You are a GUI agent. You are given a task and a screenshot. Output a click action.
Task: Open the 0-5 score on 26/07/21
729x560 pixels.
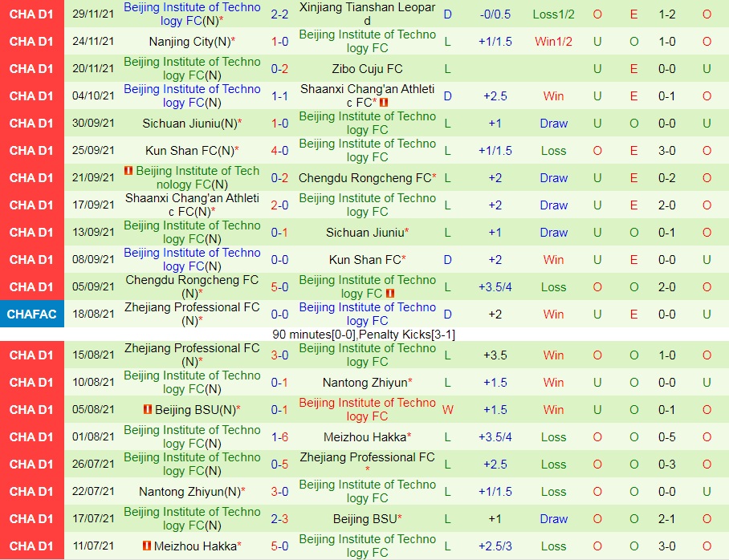[x=279, y=465]
